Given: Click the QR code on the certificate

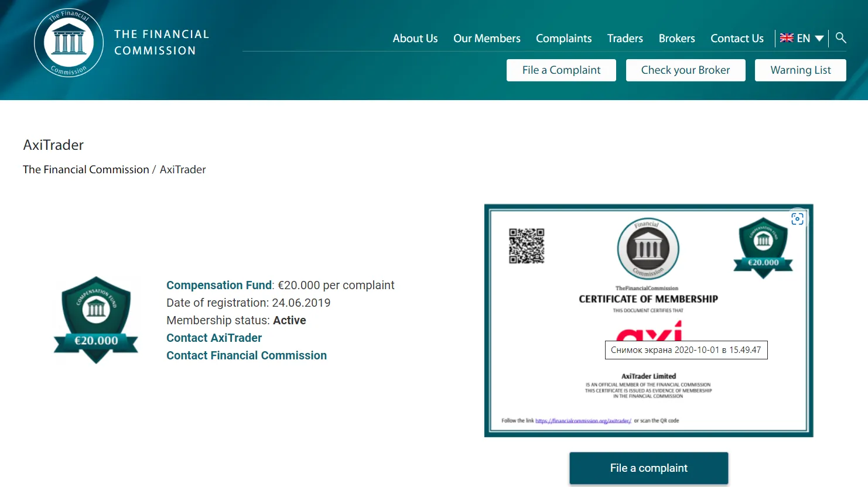Looking at the screenshot, I should (x=527, y=246).
